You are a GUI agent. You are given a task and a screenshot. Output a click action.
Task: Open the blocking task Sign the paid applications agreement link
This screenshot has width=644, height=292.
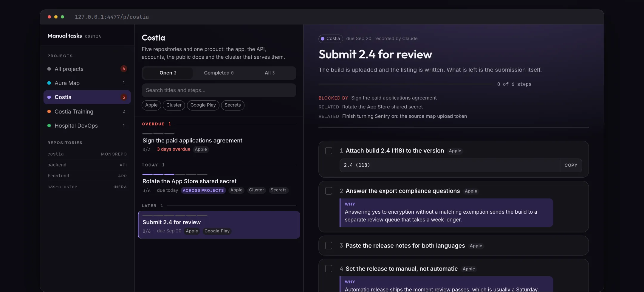[x=394, y=98]
